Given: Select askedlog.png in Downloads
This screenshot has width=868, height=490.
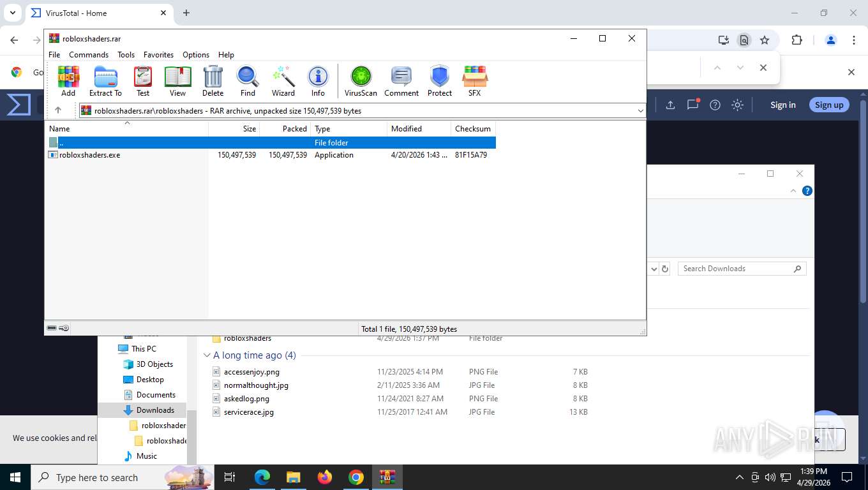Looking at the screenshot, I should (246, 399).
